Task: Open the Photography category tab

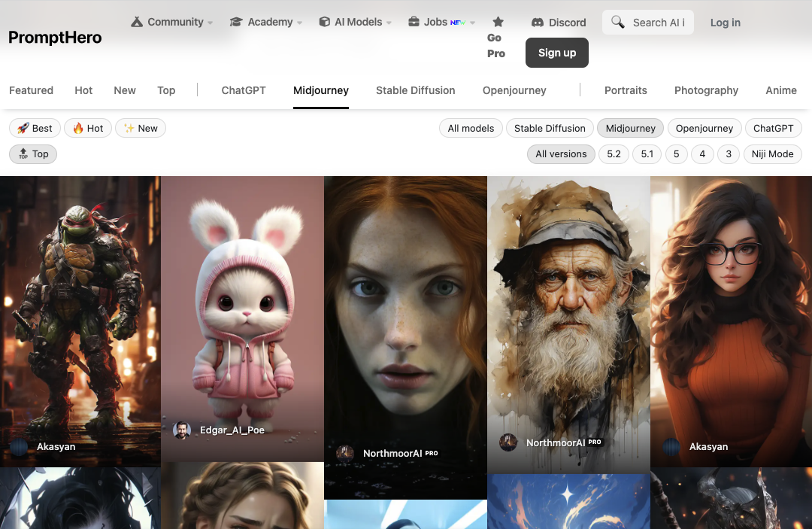Action: [x=706, y=90]
